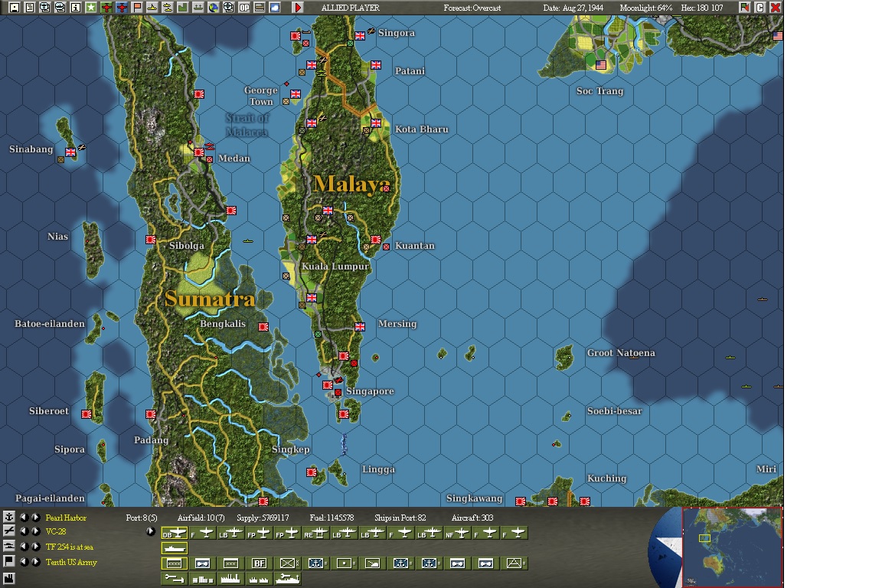The image size is (882, 588).
Task: Go to previous land unit before Tenth US Army
Action: pyautogui.click(x=24, y=561)
